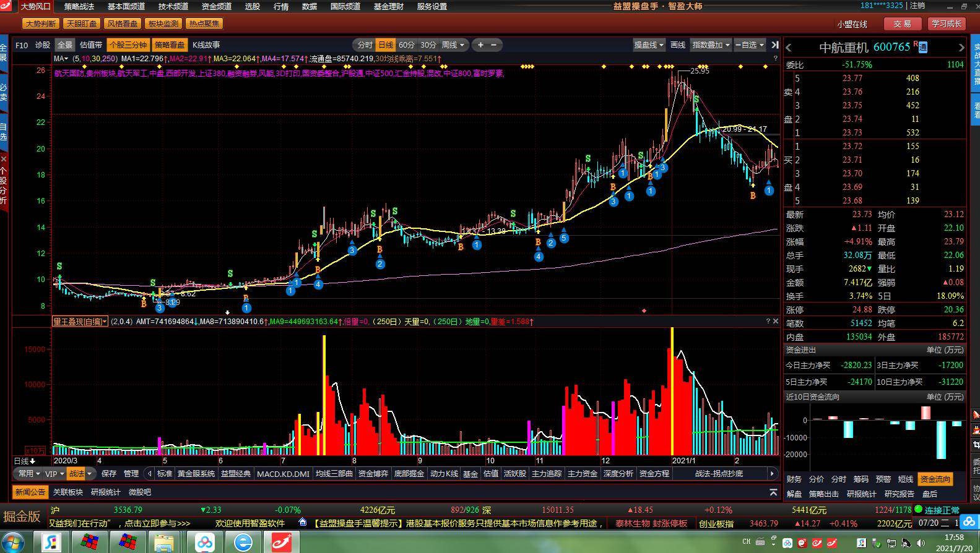Open Baidu cloud icon in taskbar
The width and height of the screenshot is (980, 553).
[x=204, y=542]
